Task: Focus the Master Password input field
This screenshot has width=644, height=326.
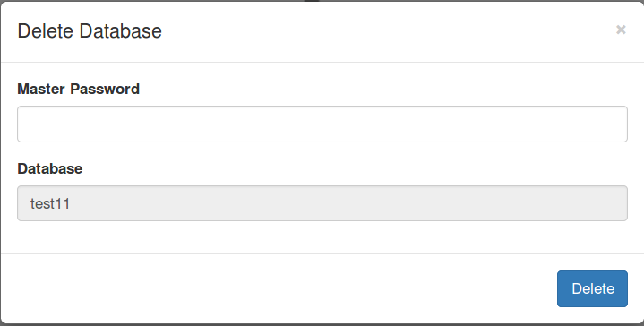Action: tap(322, 124)
